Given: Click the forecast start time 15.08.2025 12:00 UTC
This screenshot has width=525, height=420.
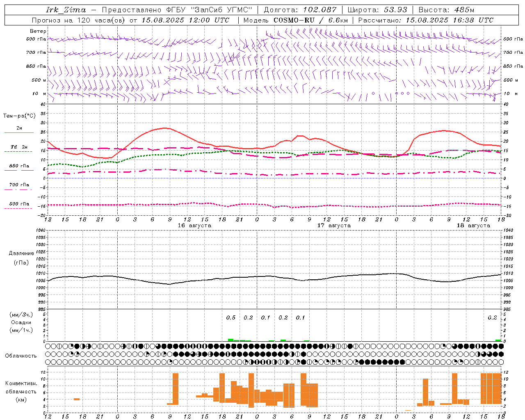Looking at the screenshot, I should pyautogui.click(x=186, y=20).
